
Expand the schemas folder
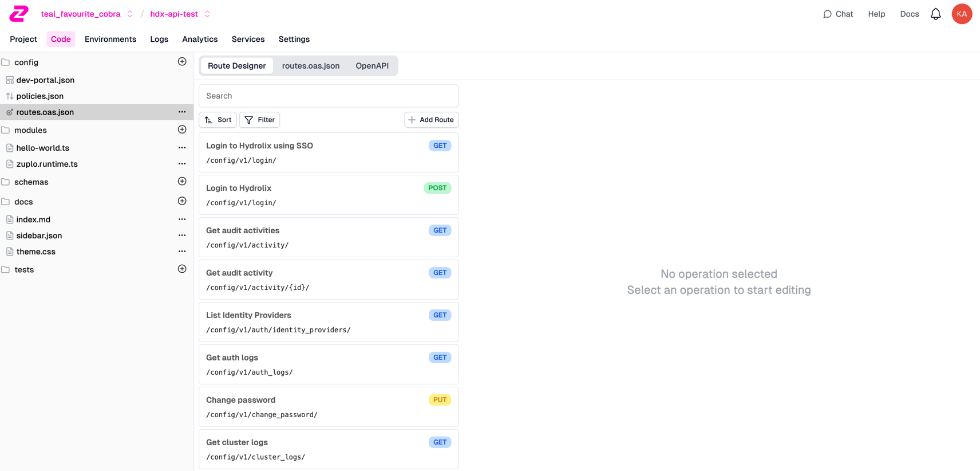(x=6, y=182)
